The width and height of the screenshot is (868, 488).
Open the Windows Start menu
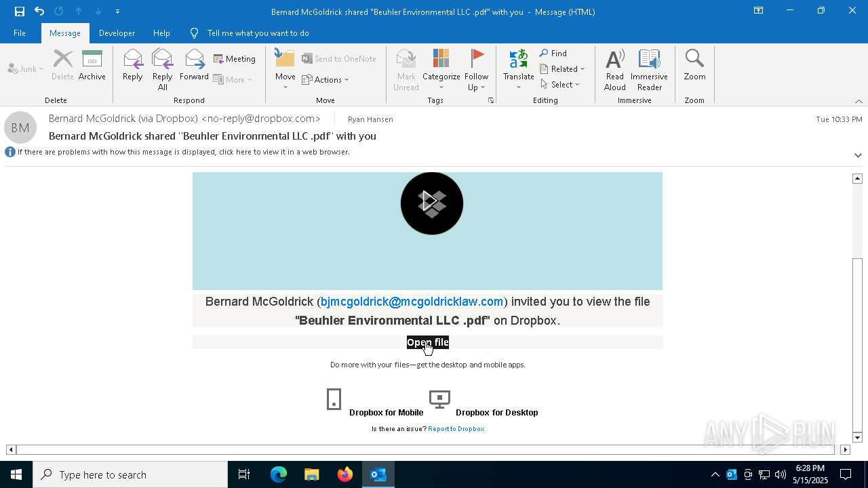click(x=16, y=474)
